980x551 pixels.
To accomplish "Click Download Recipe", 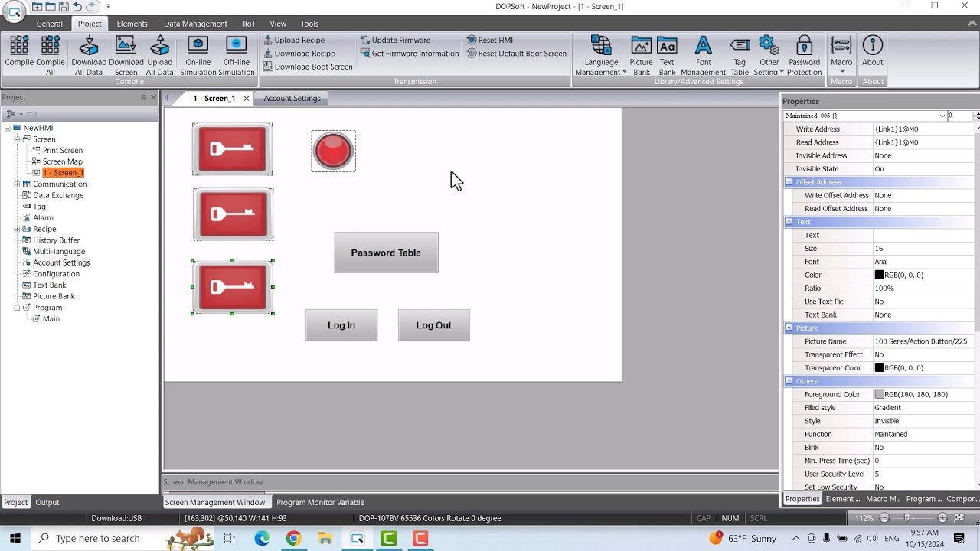I will click(x=299, y=54).
